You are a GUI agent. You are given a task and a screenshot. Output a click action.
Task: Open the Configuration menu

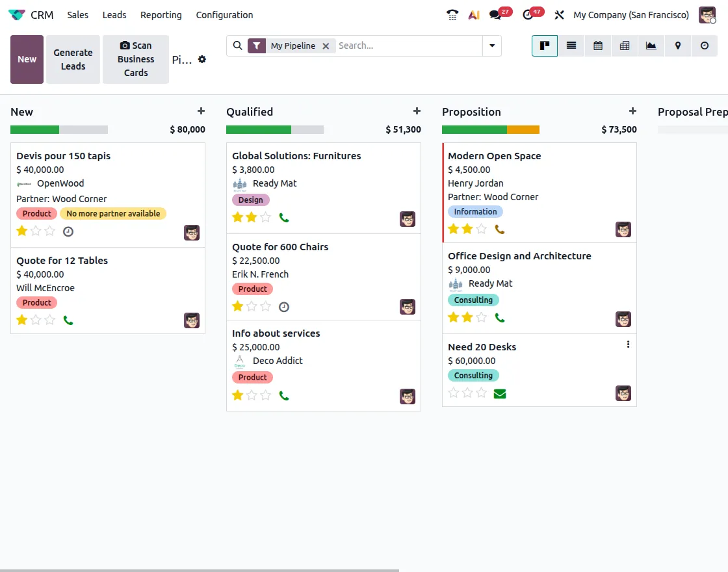[224, 14]
